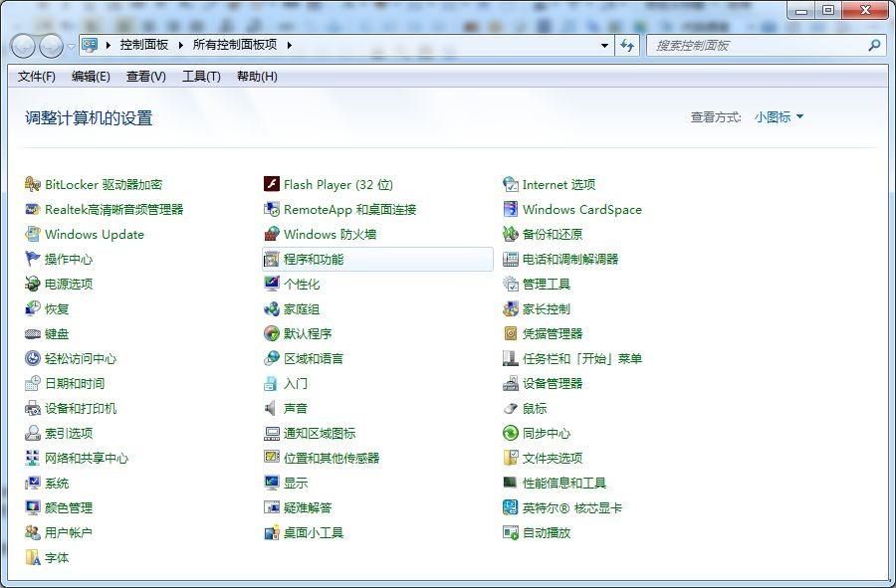Expand the address bar history dropdown arrow
Image resolution: width=896 pixels, height=588 pixels.
point(604,45)
